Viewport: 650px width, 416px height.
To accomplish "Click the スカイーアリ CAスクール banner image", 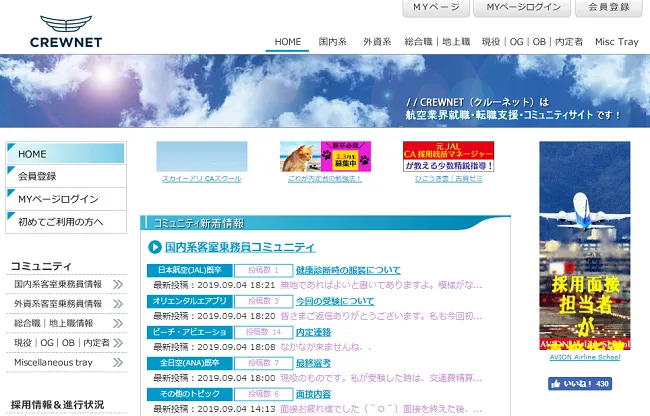I will pyautogui.click(x=202, y=157).
